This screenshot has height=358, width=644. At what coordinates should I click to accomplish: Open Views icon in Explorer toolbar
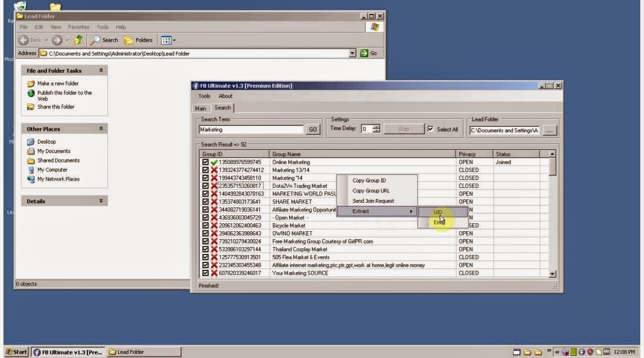[x=166, y=40]
